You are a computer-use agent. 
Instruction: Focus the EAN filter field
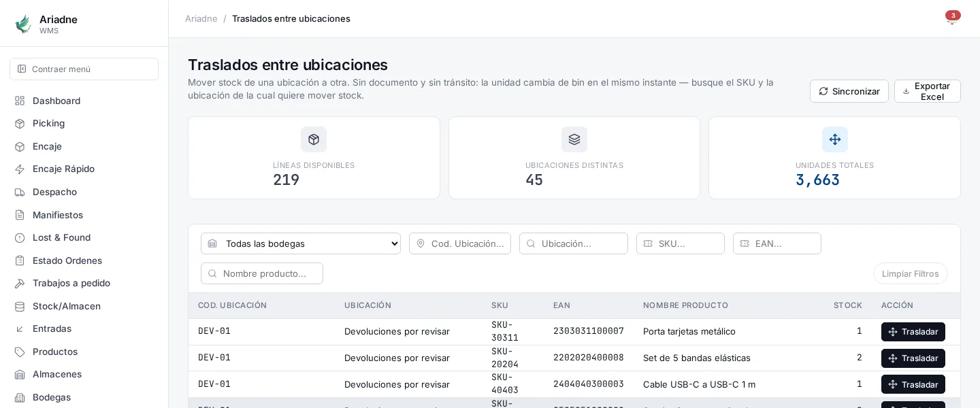click(x=777, y=243)
